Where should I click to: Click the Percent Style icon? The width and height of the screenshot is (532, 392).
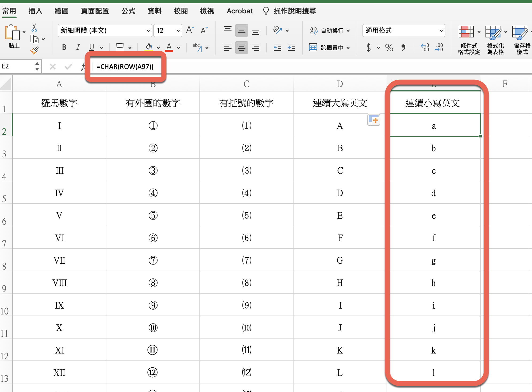click(389, 48)
